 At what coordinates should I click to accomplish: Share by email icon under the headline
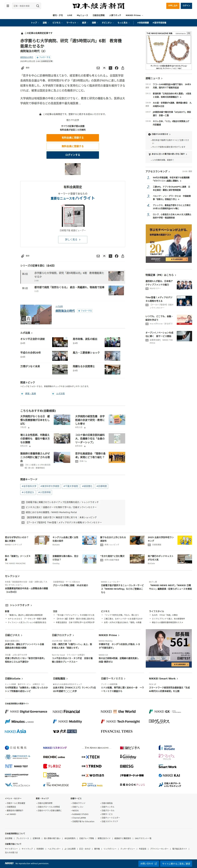(98, 68)
